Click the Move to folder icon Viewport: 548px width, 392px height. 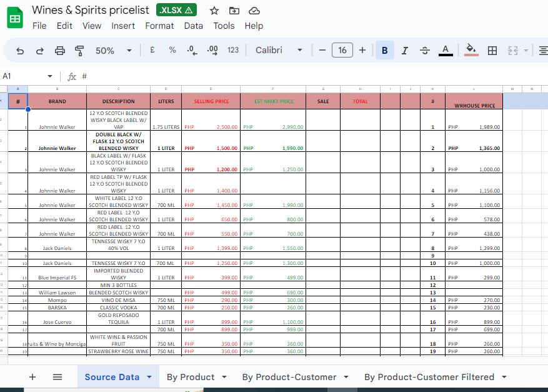coord(234,11)
